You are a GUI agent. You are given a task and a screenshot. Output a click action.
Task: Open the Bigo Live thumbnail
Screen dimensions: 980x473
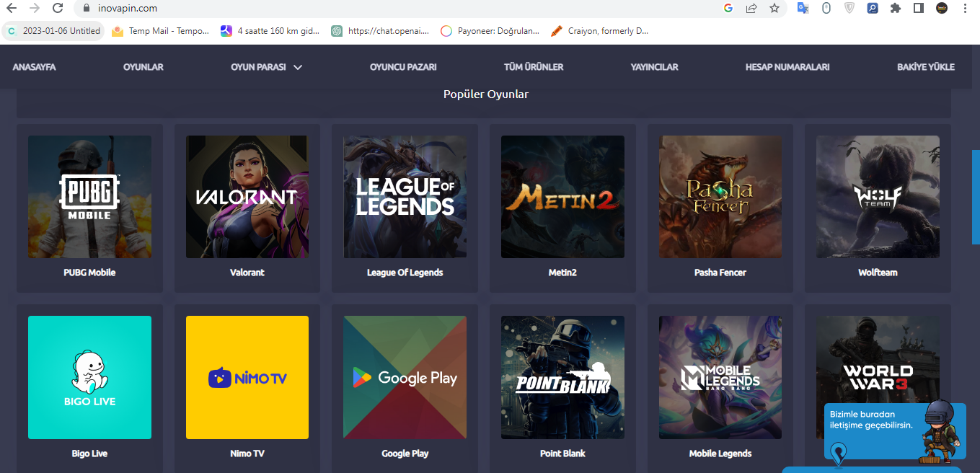(x=89, y=377)
